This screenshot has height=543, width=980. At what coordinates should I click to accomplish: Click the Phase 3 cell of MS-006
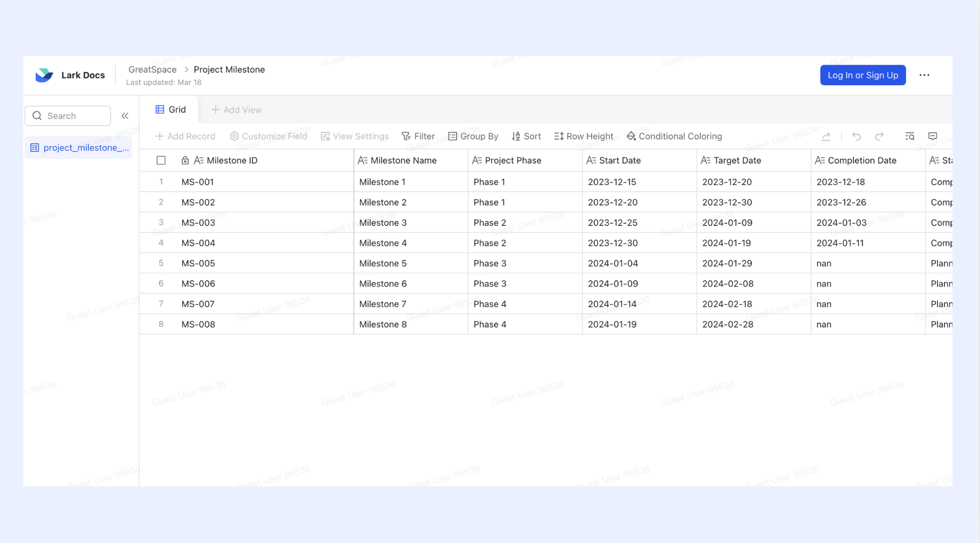pyautogui.click(x=525, y=284)
